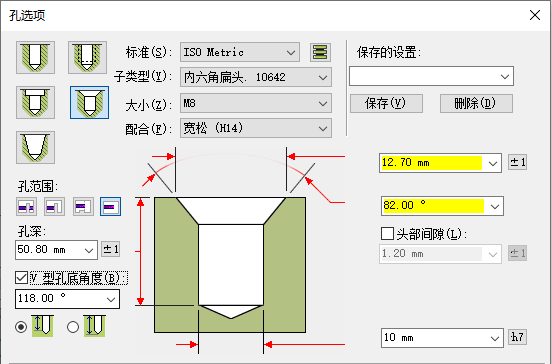Viewport: 552px width, 364px height.
Task: Toggle the V 型孔底角度 checkbox
Action: pyautogui.click(x=21, y=278)
